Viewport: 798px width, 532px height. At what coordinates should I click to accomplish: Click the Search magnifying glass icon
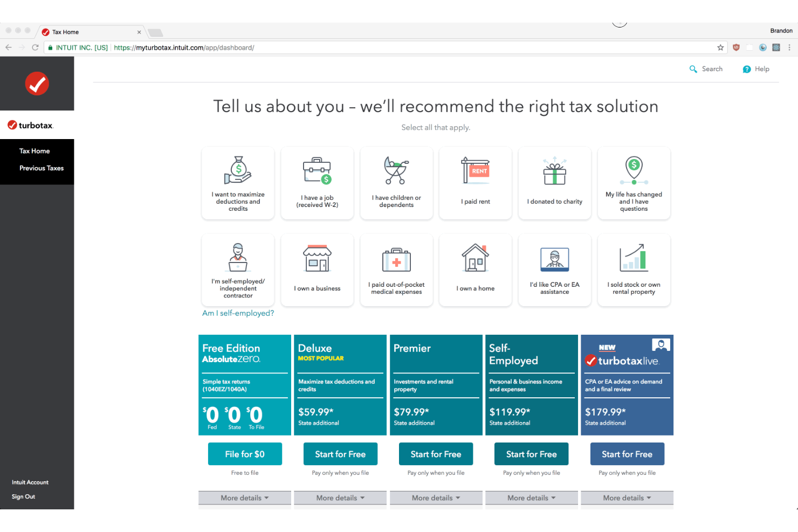coord(693,69)
